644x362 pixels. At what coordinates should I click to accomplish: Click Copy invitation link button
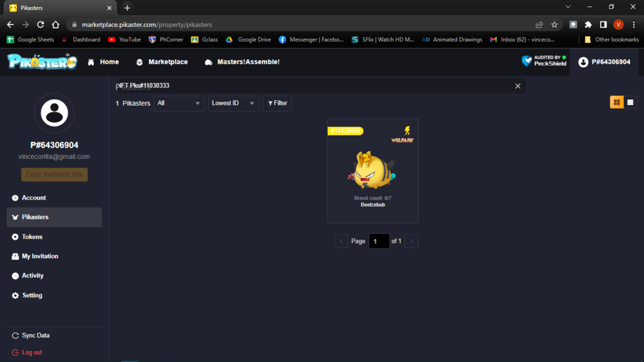(x=54, y=175)
